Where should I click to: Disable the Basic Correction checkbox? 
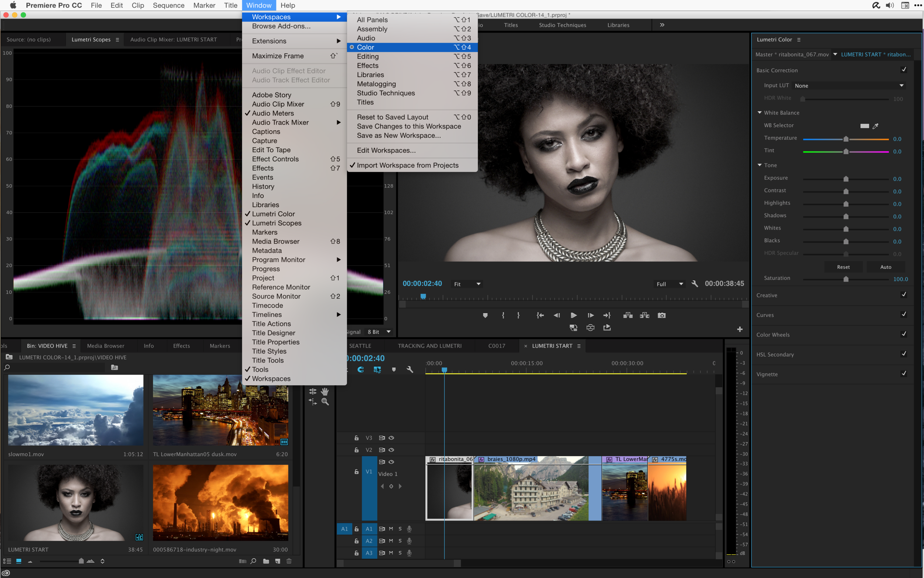point(903,70)
